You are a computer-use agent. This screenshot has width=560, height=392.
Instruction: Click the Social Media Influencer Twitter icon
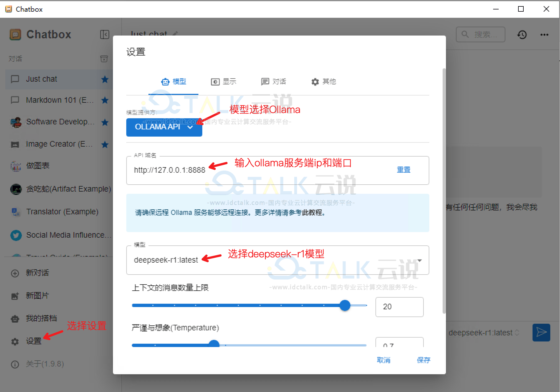(x=16, y=235)
